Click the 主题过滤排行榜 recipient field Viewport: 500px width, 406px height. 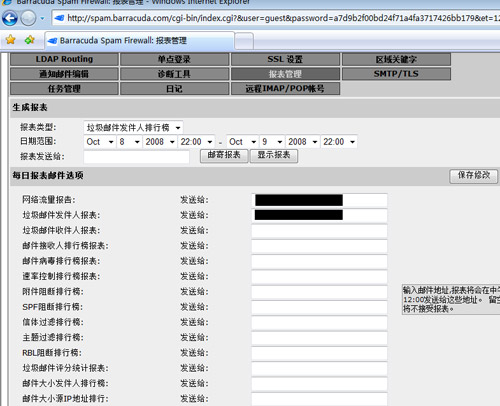coord(319,338)
